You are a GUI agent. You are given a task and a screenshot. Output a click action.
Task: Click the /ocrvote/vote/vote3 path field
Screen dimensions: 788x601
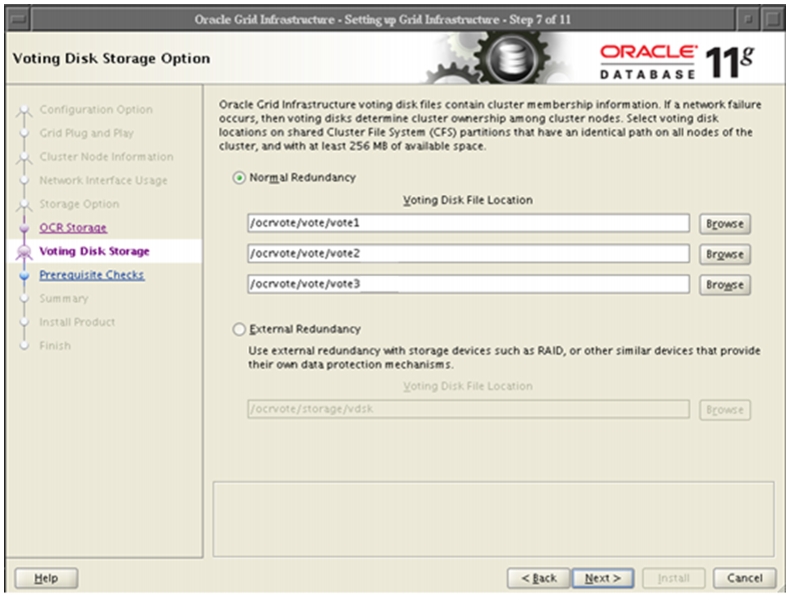(x=468, y=284)
